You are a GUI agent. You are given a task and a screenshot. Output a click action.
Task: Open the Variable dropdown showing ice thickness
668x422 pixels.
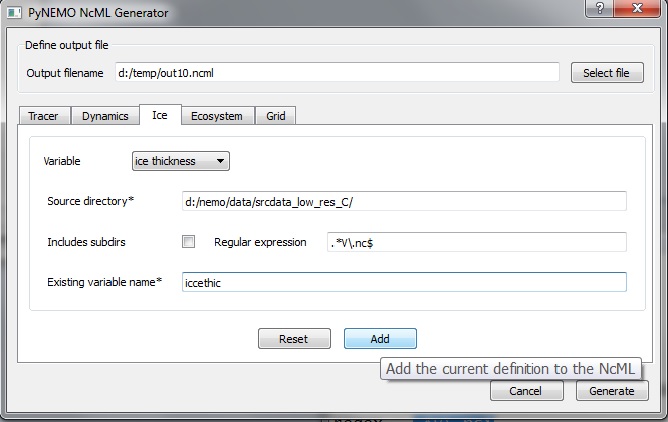(181, 161)
